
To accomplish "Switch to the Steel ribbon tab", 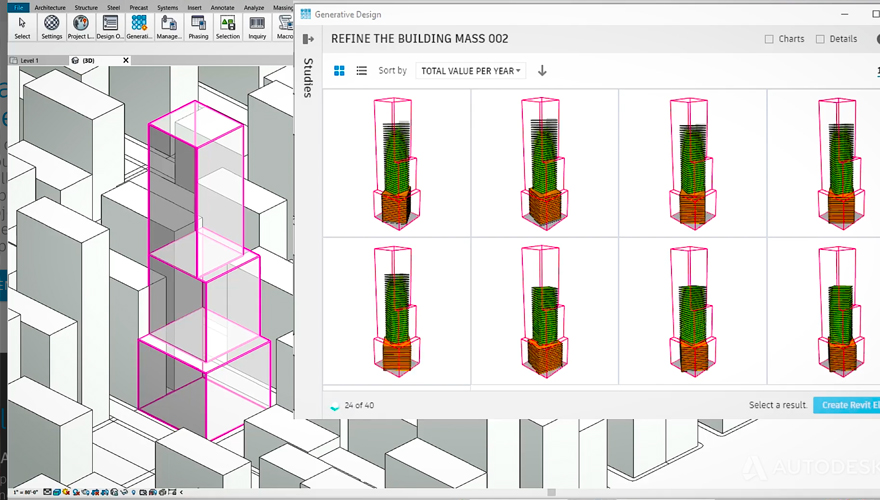I will coord(113,7).
